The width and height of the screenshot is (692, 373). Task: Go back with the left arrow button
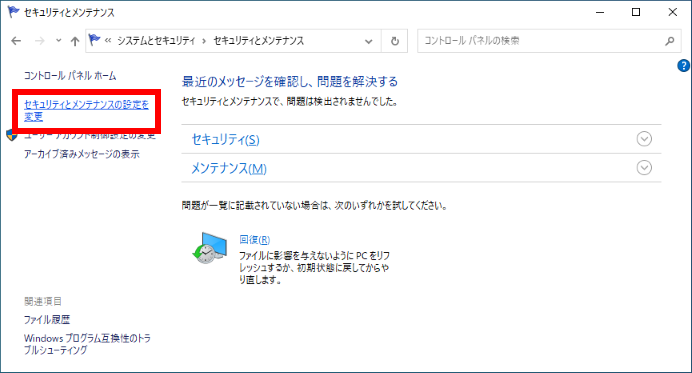[16, 41]
